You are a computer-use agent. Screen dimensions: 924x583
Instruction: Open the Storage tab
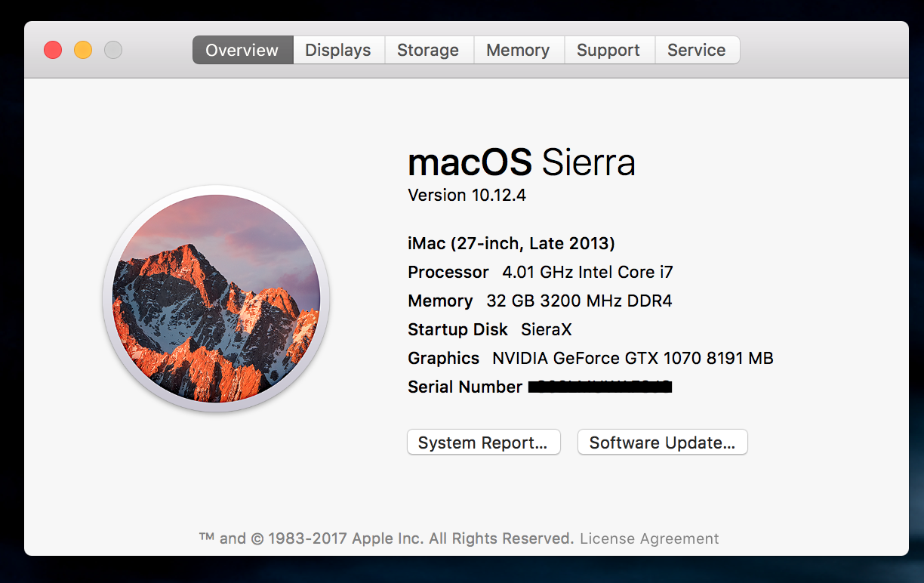pos(428,50)
